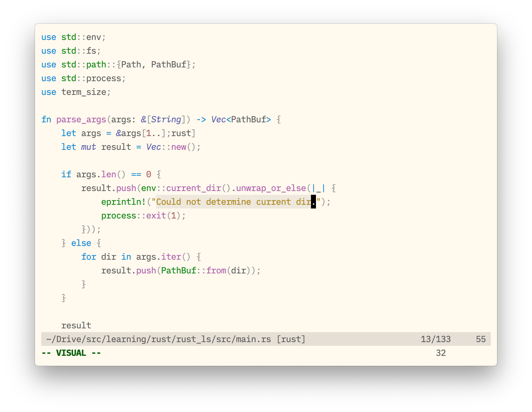
Task: Click the 'eprintln!' macro name
Action: point(124,202)
